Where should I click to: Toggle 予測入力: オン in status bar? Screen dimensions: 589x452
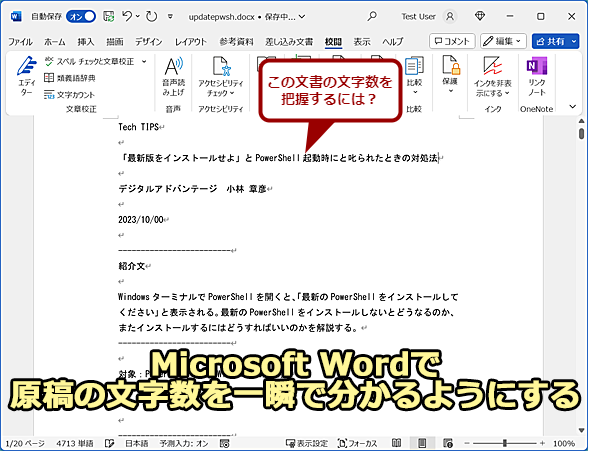184,444
